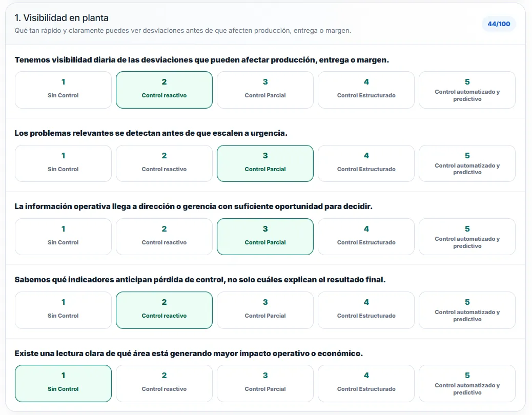532x415 pixels.
Task: Select 3 Control Parcial for indicadores question
Action: [265, 310]
